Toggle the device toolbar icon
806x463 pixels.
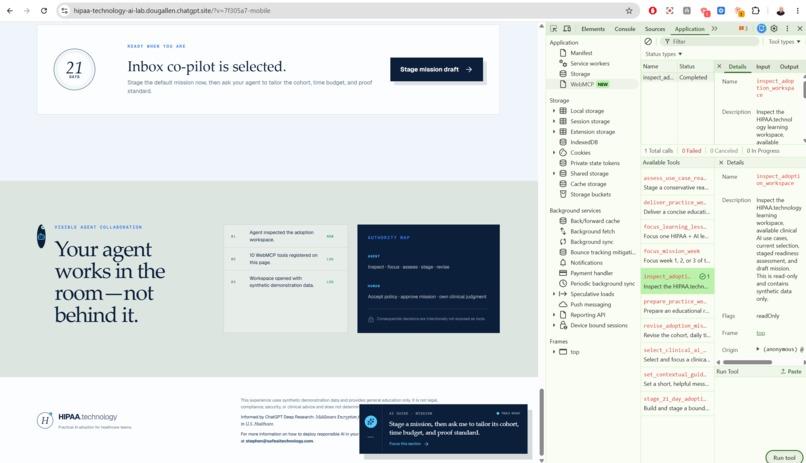567,29
